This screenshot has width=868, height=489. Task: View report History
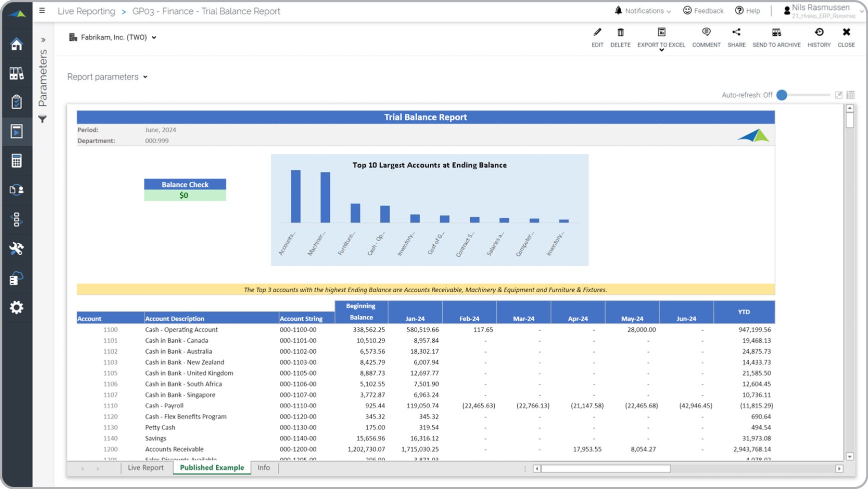pyautogui.click(x=819, y=32)
